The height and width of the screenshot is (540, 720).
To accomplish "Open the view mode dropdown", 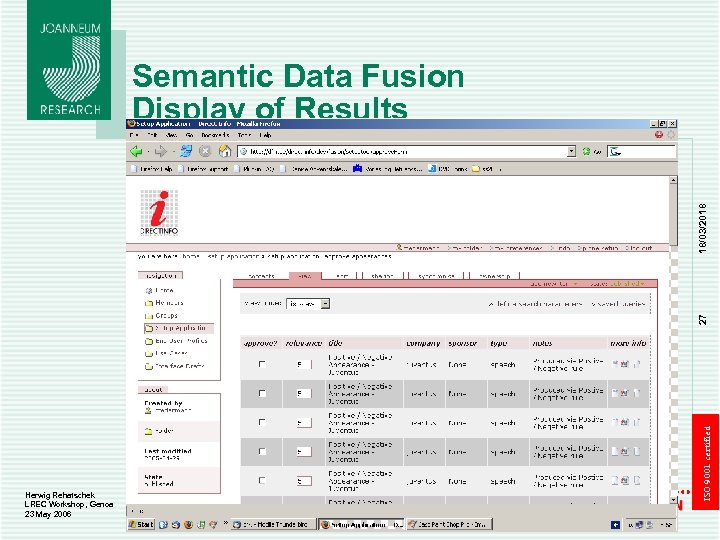I will coord(308,304).
